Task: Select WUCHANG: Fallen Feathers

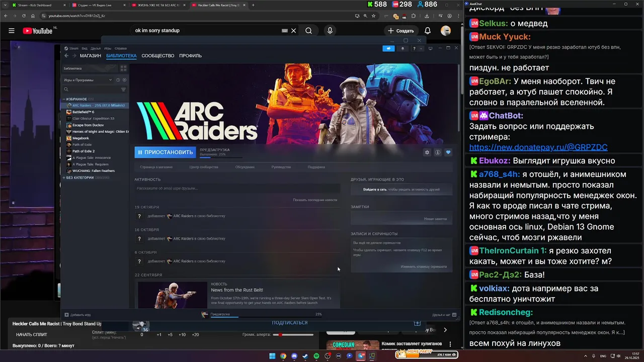Action: click(95, 171)
